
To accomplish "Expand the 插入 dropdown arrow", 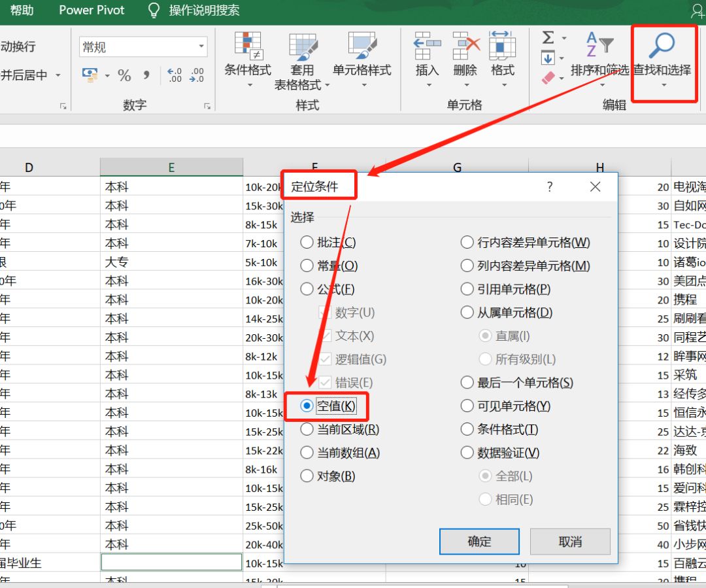I will [x=429, y=85].
